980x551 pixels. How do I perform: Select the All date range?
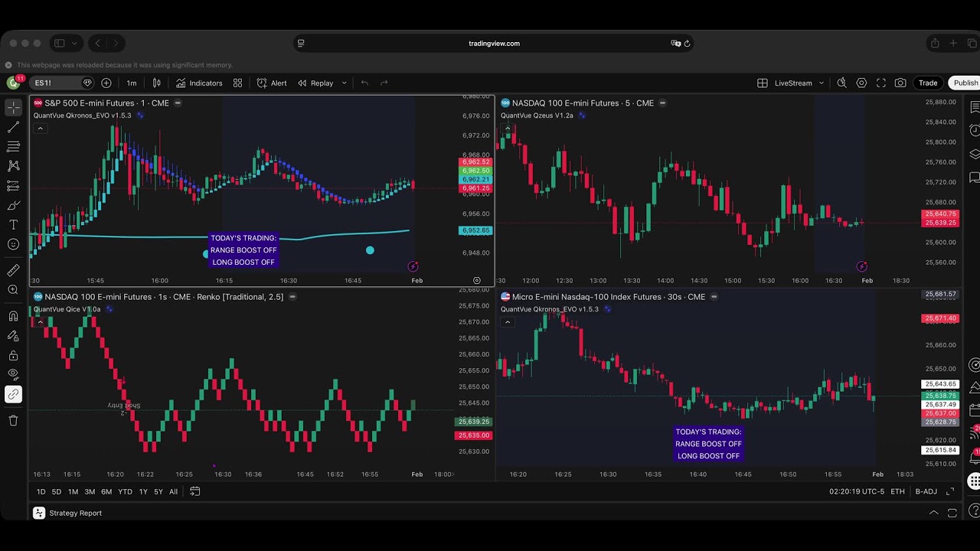[173, 491]
